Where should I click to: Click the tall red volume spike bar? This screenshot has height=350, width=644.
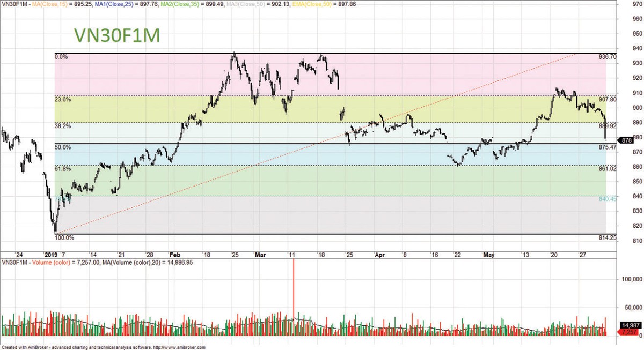294,289
